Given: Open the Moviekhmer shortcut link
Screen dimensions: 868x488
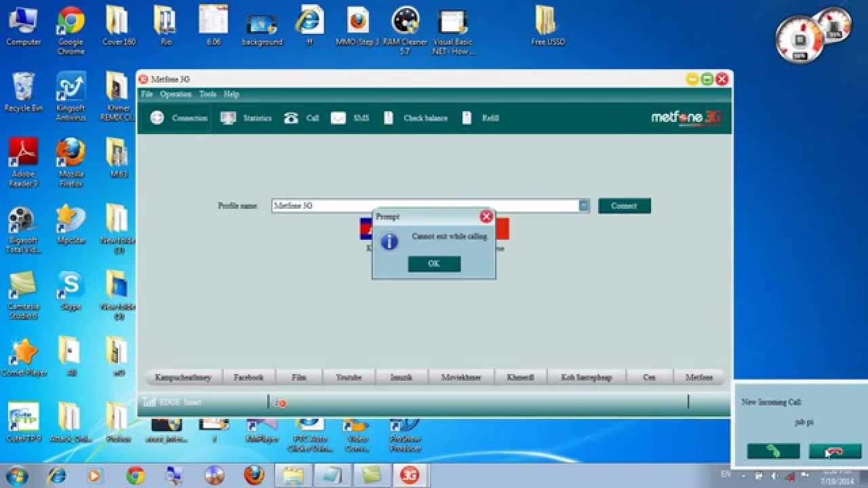Looking at the screenshot, I should pyautogui.click(x=461, y=377).
